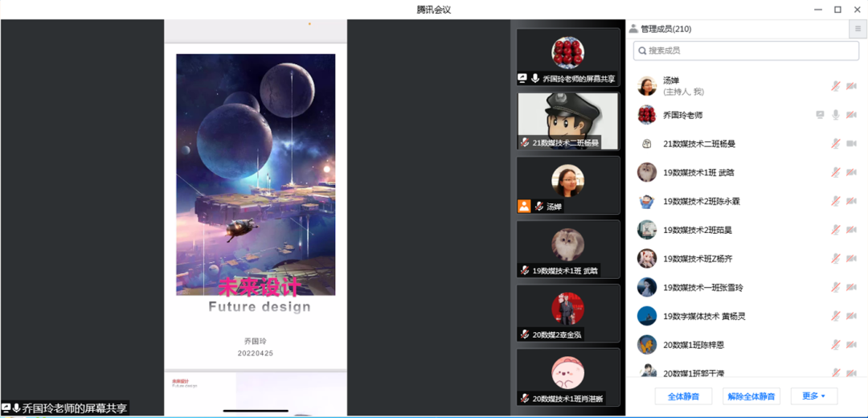
Task: Select the 乔国玲老师的屏幕共享 video tile
Action: pyautogui.click(x=568, y=57)
